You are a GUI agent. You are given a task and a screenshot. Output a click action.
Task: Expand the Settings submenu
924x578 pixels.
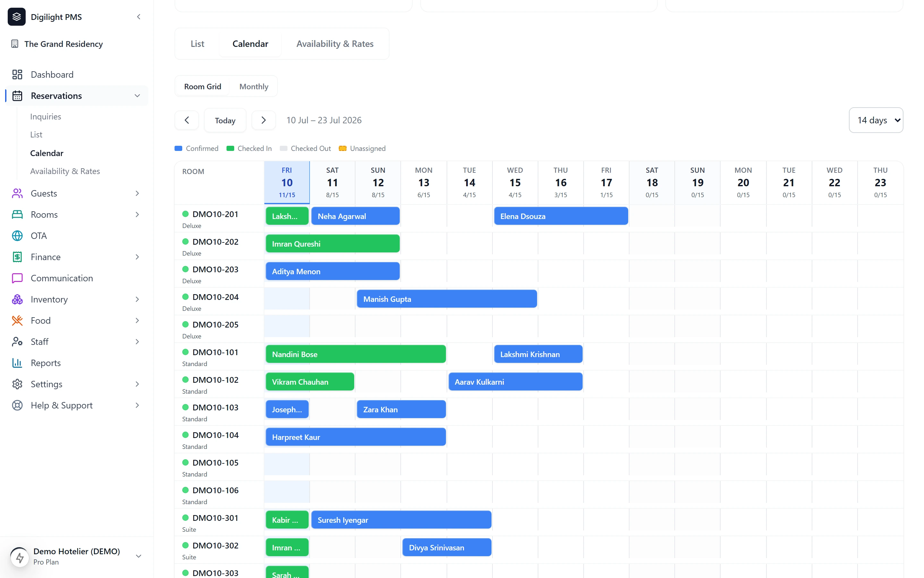[x=137, y=384]
